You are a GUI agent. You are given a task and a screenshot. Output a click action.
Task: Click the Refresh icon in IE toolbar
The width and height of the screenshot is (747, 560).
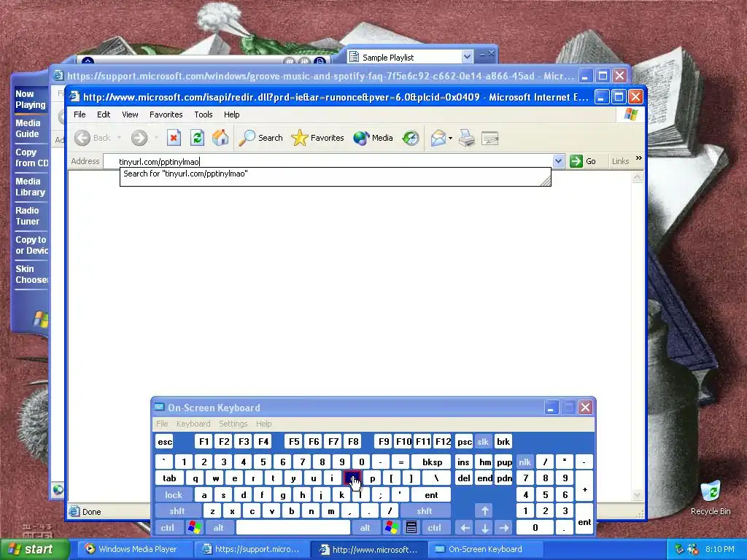[x=197, y=138]
